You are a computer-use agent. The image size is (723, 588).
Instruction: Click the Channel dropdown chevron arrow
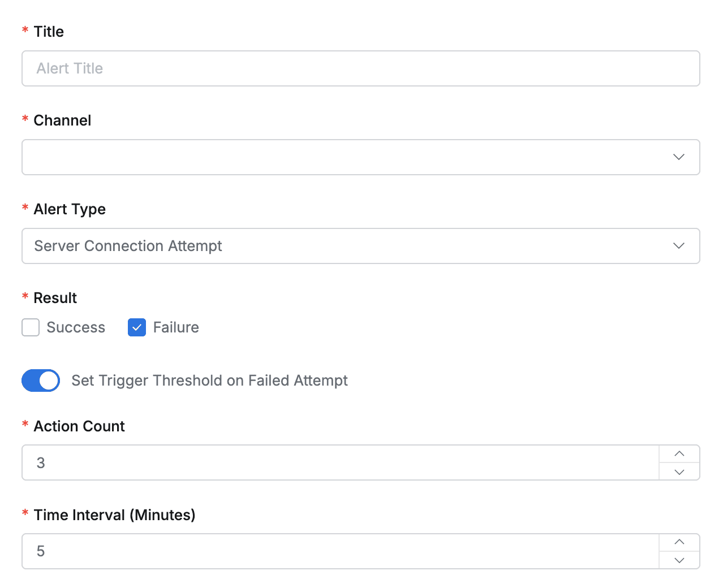coord(679,157)
